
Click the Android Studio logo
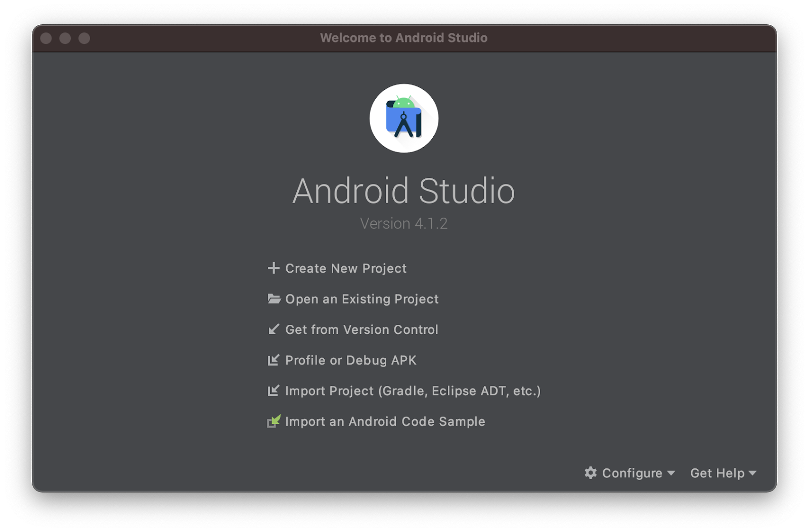click(403, 119)
